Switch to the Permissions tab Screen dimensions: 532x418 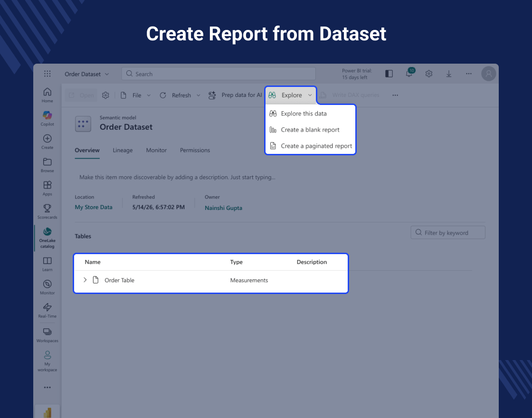click(x=195, y=150)
